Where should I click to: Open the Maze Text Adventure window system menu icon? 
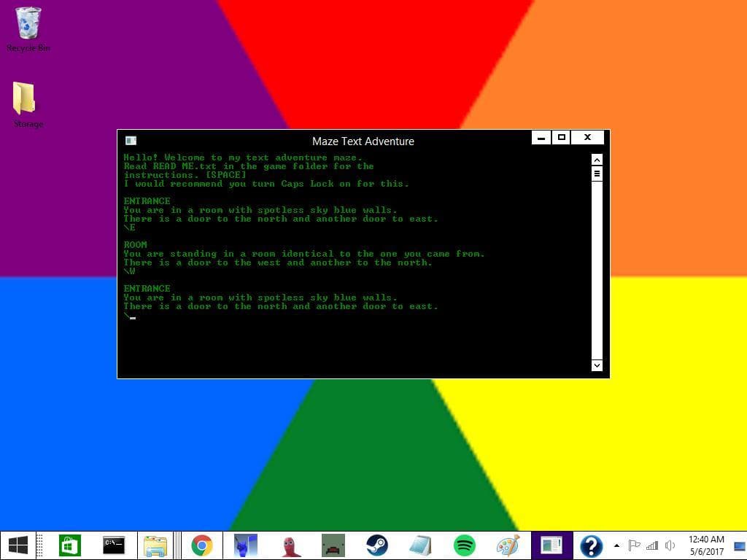pos(131,141)
